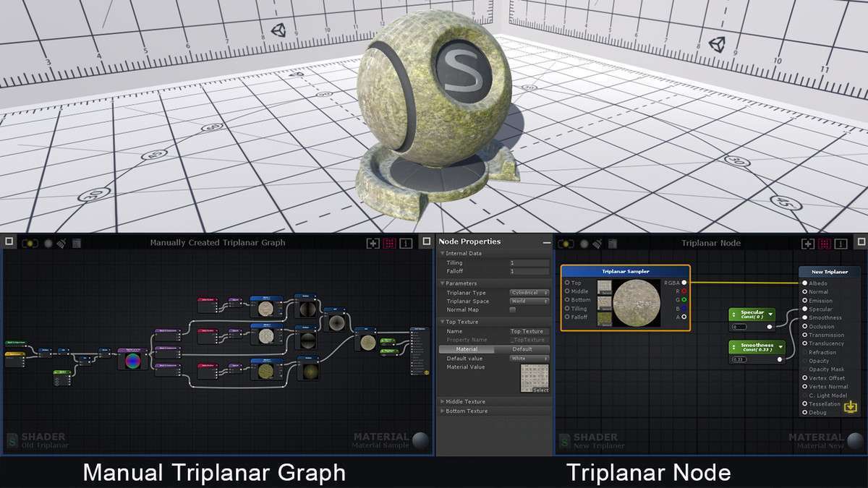The width and height of the screenshot is (868, 488).
Task: Click the Emission input port on New Triplaner
Action: [x=804, y=301]
